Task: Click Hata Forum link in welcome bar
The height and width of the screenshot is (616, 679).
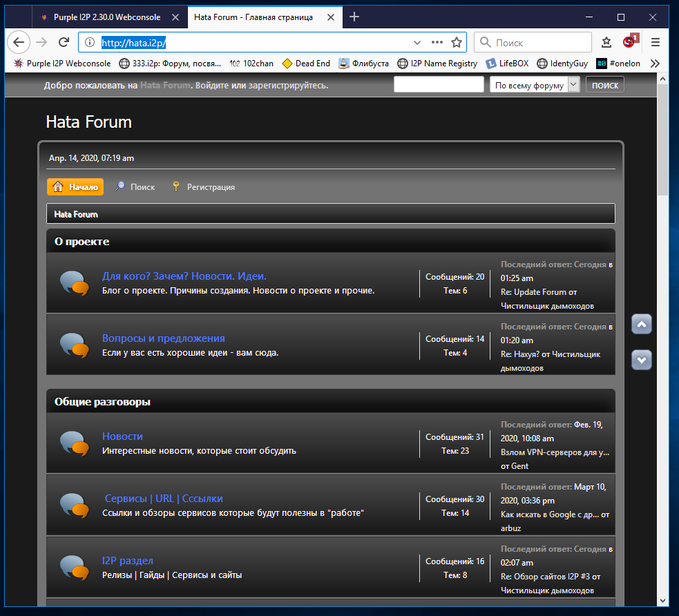Action: click(165, 85)
